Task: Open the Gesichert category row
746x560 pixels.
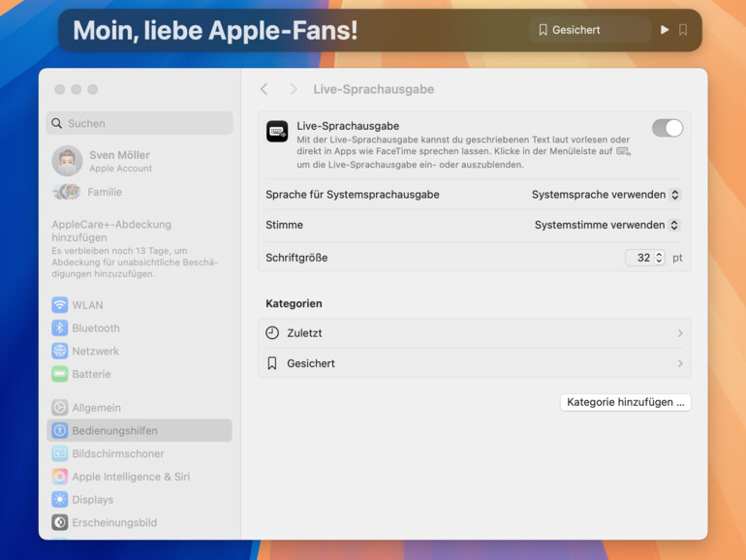Action: [474, 363]
